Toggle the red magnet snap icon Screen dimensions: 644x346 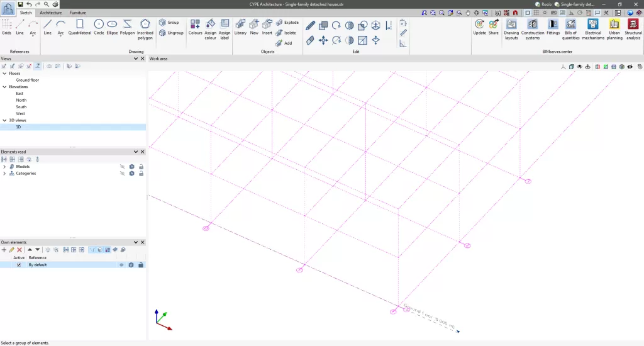(515, 13)
